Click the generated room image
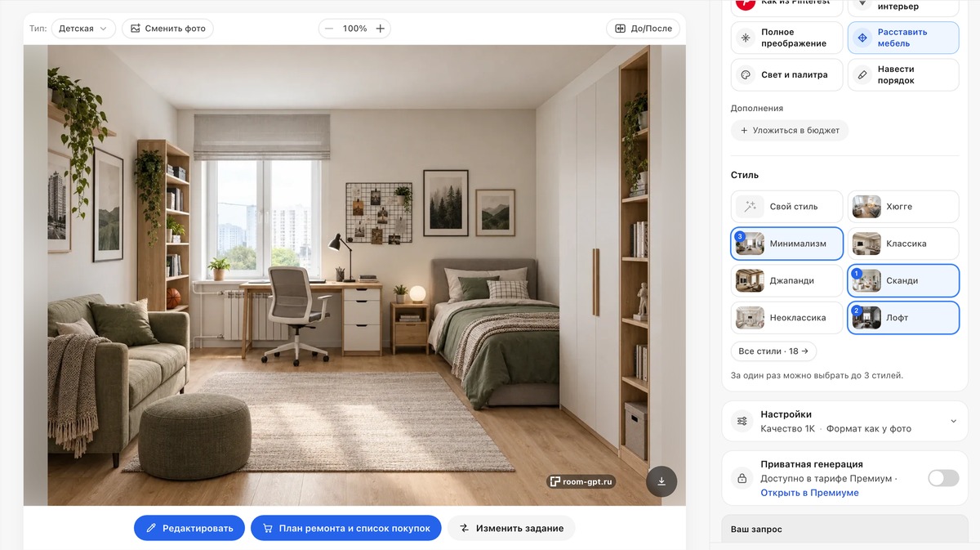This screenshot has height=550, width=980. click(354, 275)
